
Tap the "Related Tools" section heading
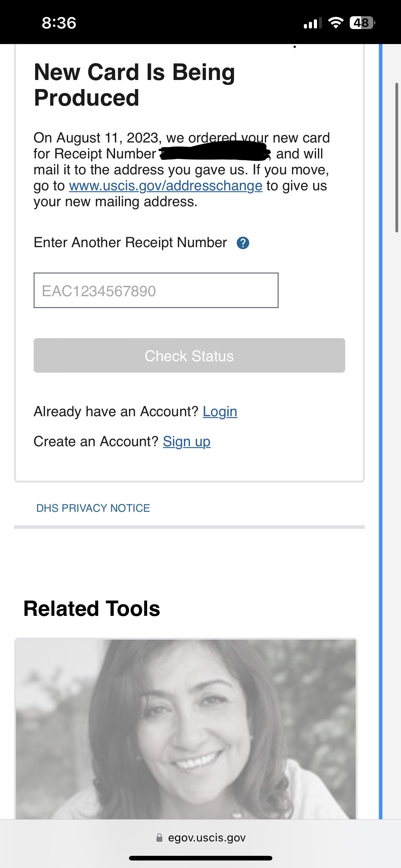pyautogui.click(x=92, y=609)
